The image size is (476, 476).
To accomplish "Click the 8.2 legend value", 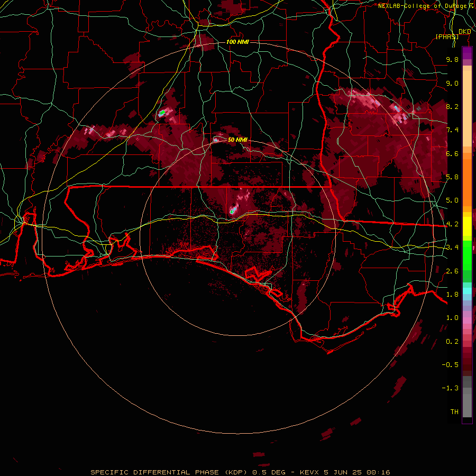I will tap(452, 106).
